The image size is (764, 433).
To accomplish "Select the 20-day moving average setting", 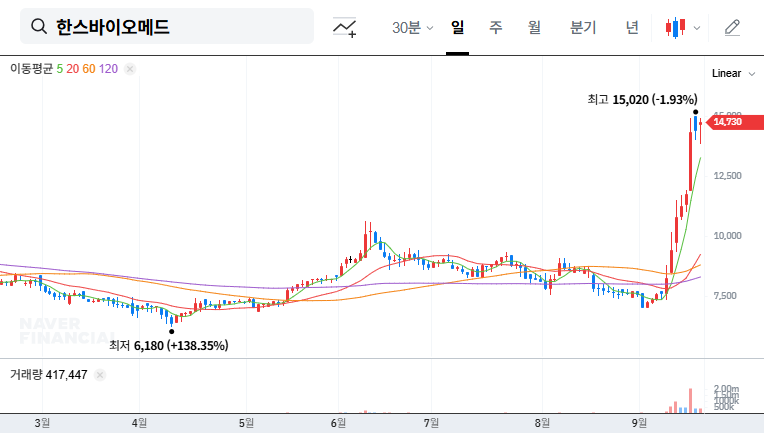I will point(73,69).
